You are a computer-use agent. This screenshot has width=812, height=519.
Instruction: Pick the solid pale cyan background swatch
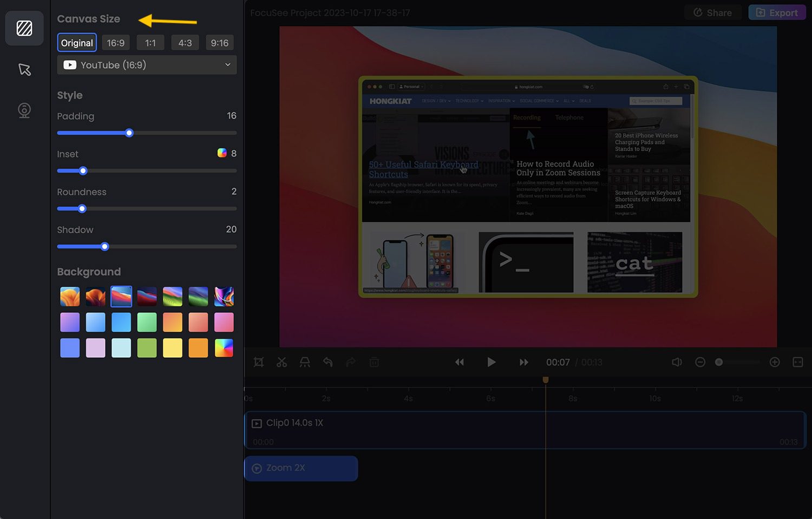pos(121,348)
